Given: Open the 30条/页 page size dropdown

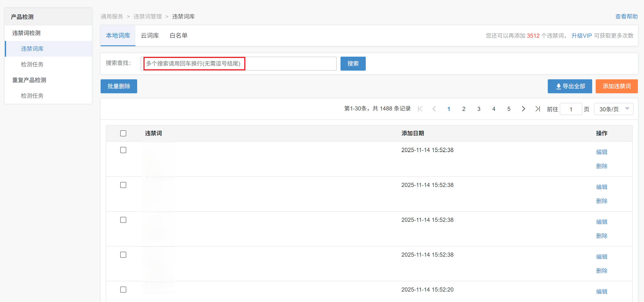Looking at the screenshot, I should click(x=613, y=109).
